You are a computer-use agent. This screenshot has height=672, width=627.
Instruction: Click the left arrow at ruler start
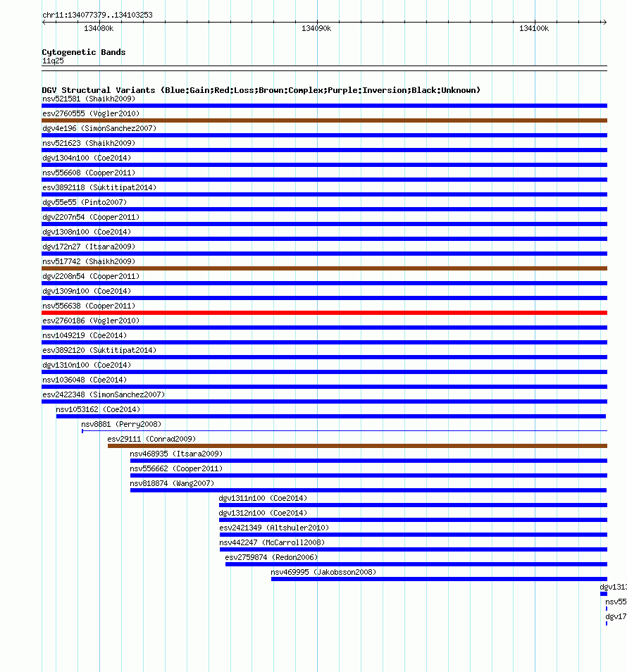44,22
